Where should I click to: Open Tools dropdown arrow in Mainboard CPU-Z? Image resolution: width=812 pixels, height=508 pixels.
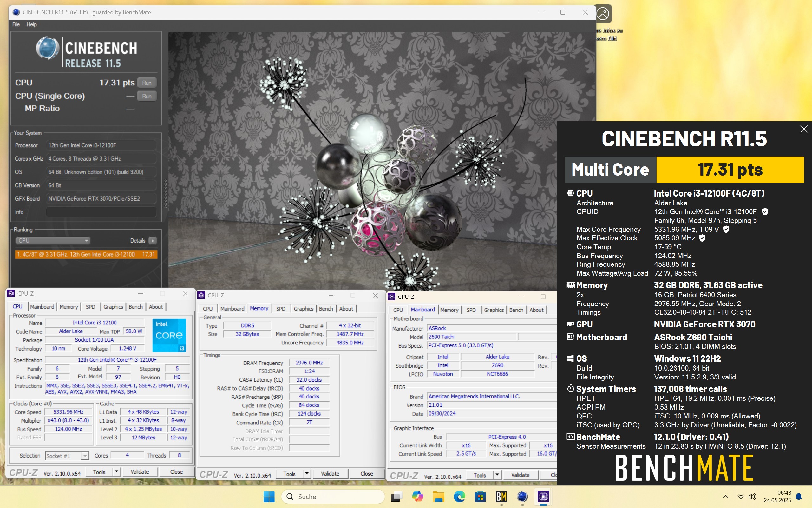(497, 475)
